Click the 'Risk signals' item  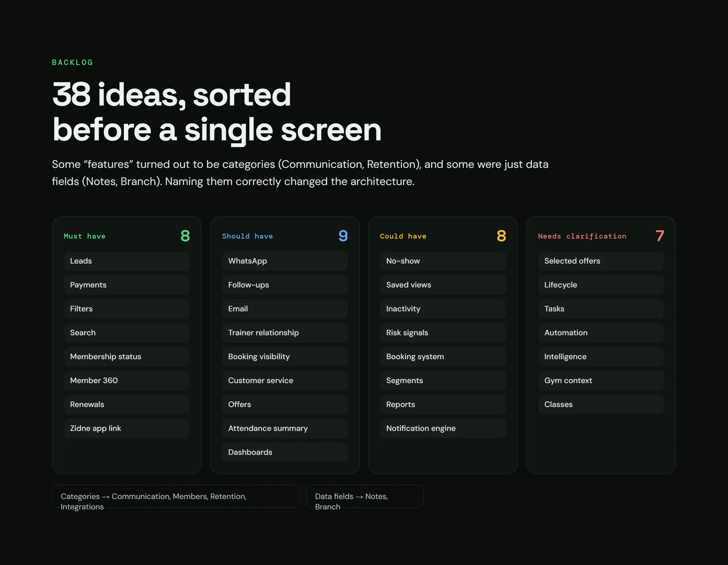pos(443,333)
